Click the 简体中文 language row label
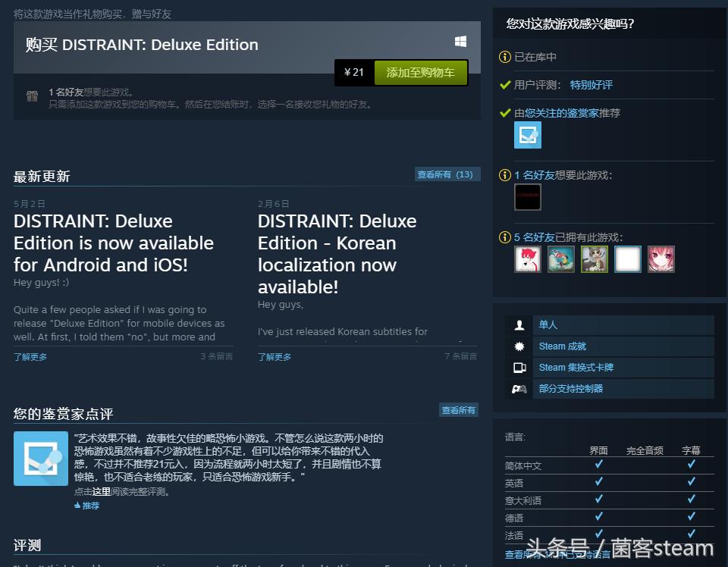 (523, 466)
